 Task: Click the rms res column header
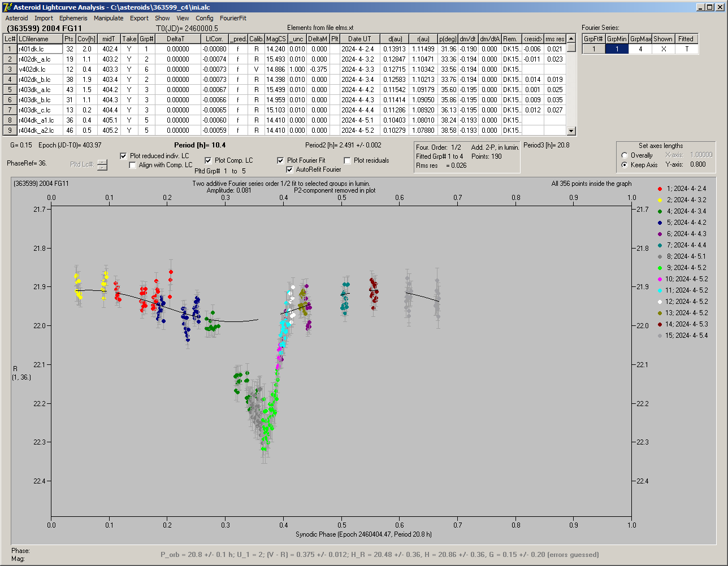point(555,39)
